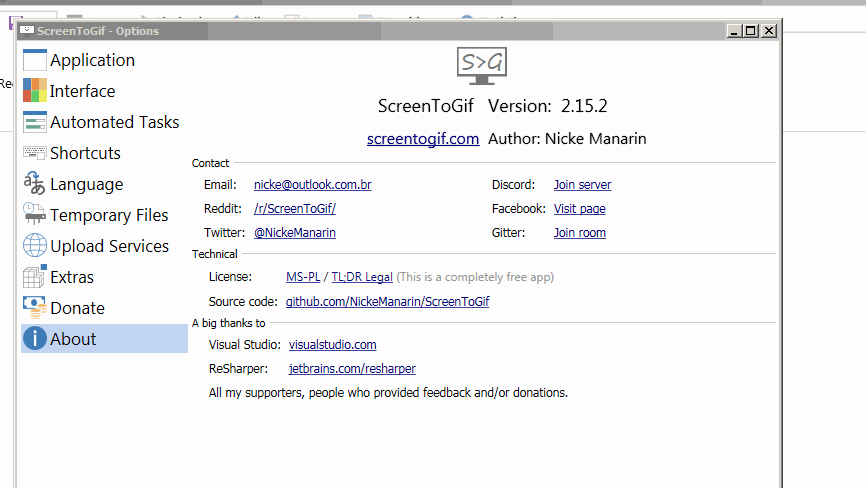Click the Author: Nicke Manarin text
Image resolution: width=866 pixels, height=488 pixels.
(567, 139)
